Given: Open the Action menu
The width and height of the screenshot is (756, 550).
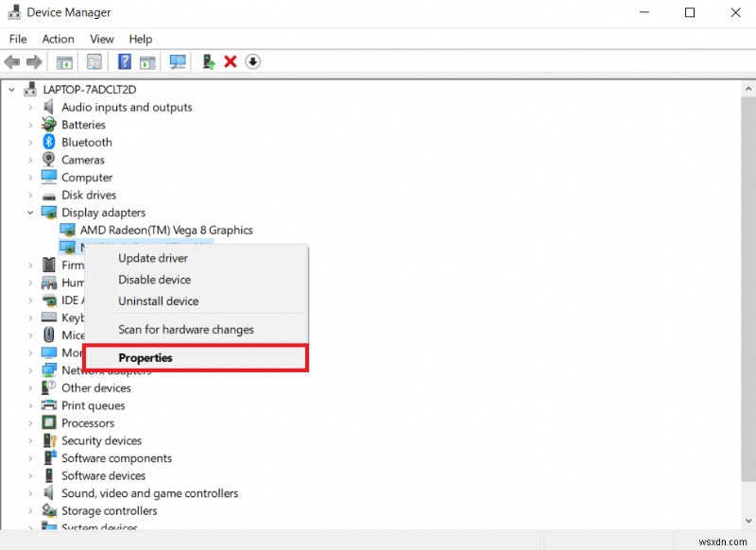Looking at the screenshot, I should click(58, 39).
